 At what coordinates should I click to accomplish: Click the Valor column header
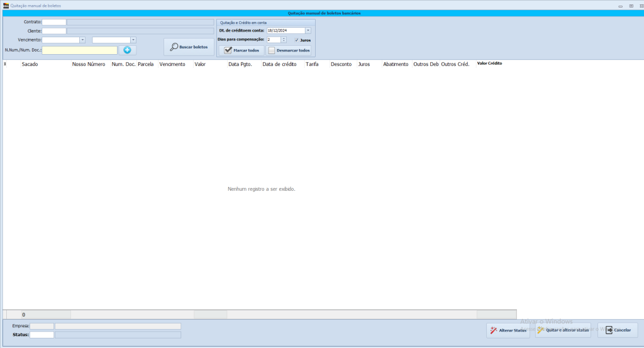pyautogui.click(x=200, y=64)
